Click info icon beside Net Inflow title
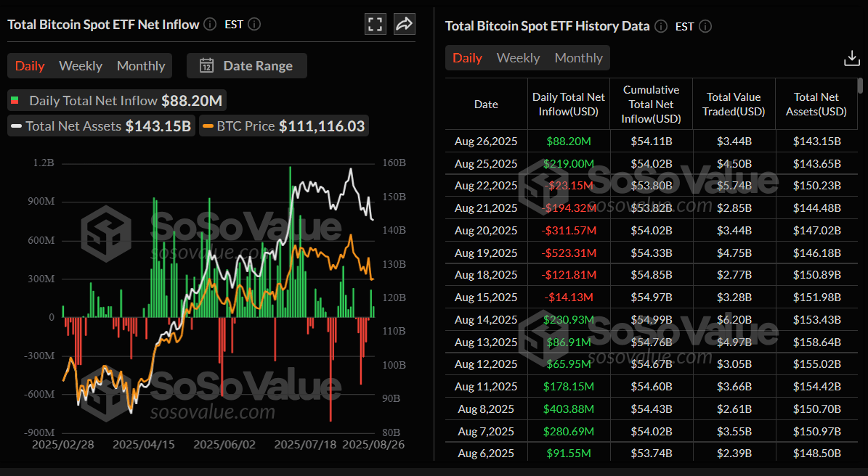This screenshot has height=476, width=868. click(210, 25)
